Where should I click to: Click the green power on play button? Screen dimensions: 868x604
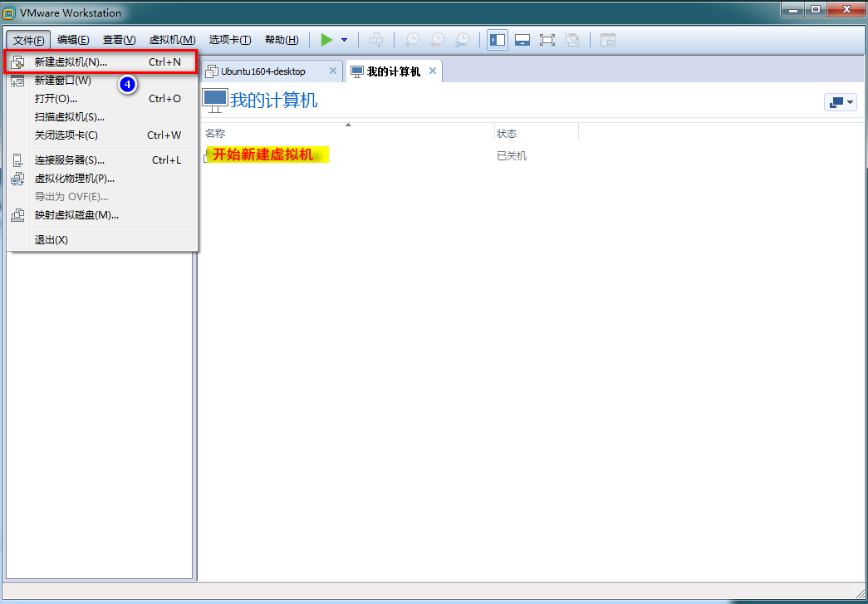326,40
